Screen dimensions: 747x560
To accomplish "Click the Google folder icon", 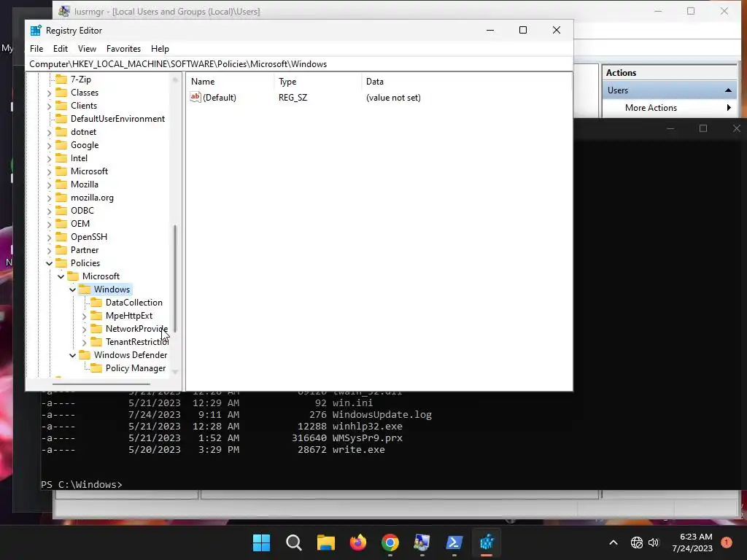I will point(61,145).
